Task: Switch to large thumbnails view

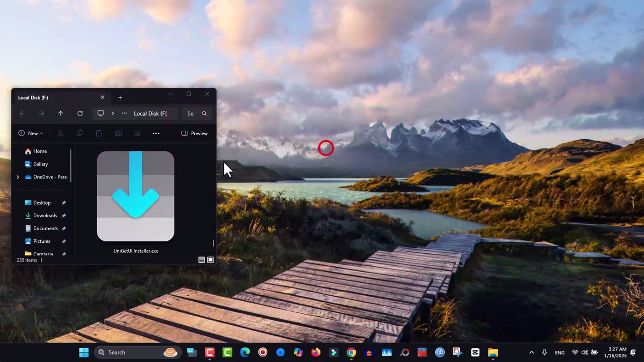Action: (x=210, y=260)
